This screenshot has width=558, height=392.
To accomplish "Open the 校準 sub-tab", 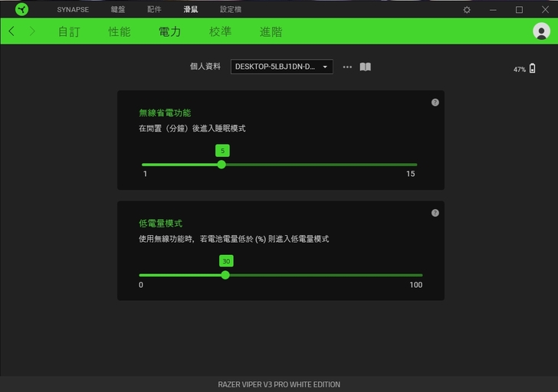I will pos(220,31).
